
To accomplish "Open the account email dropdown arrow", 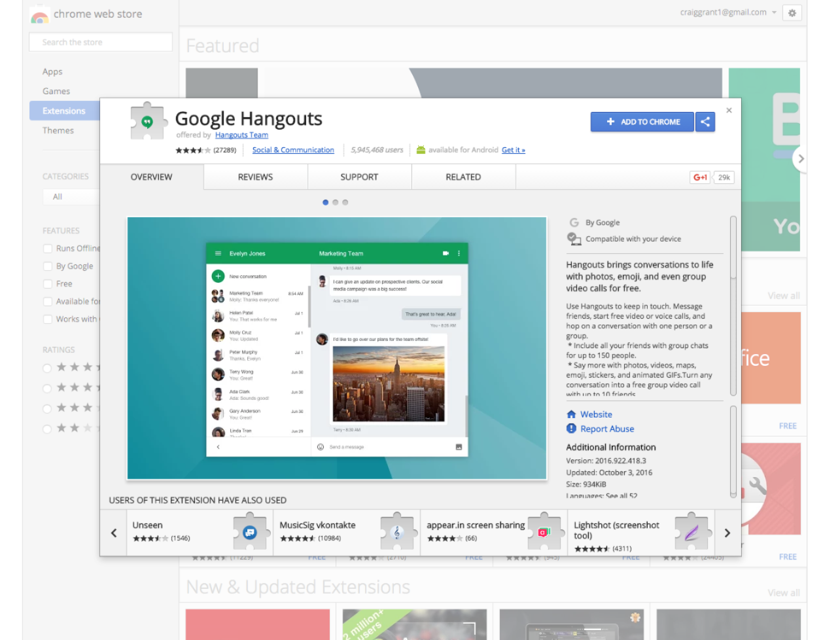I will (x=774, y=12).
